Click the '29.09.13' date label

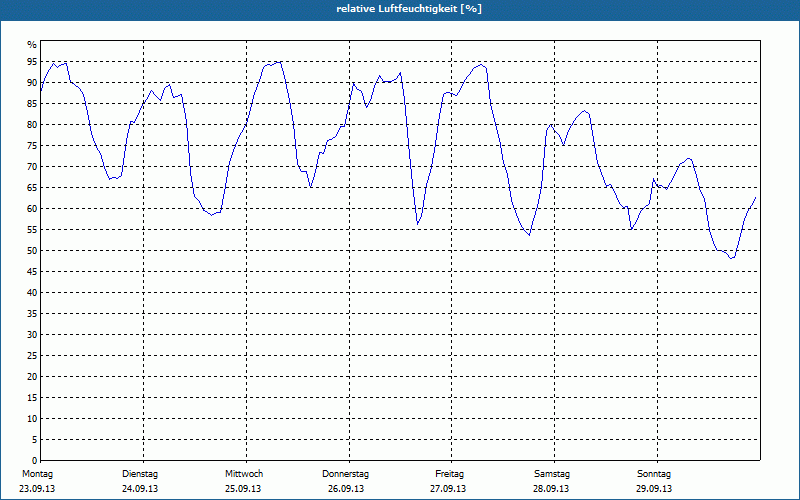pos(654,489)
